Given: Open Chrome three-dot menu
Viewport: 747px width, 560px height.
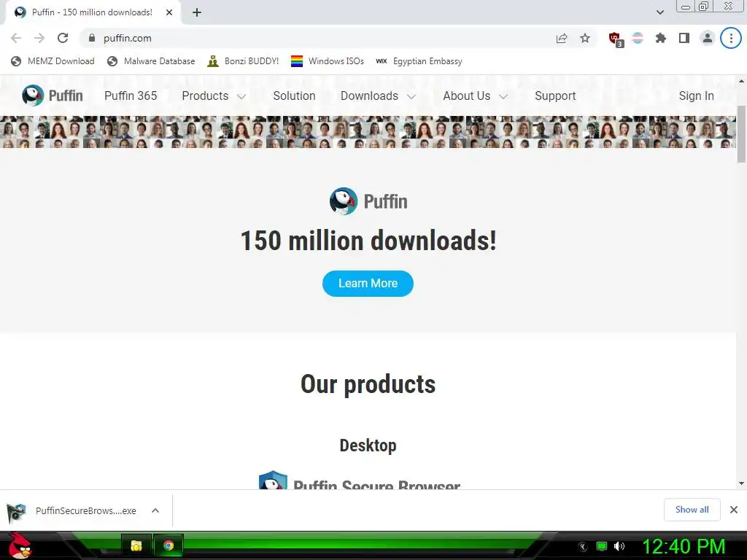Looking at the screenshot, I should click(731, 38).
